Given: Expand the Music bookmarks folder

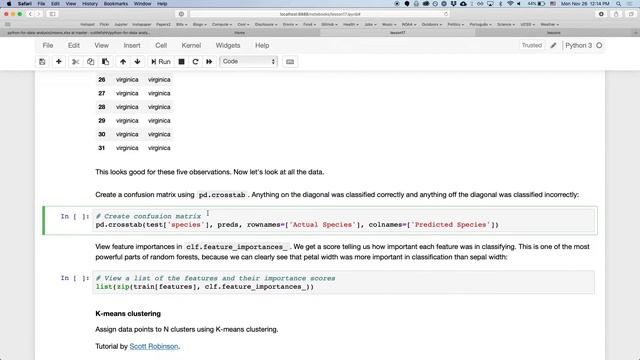Looking at the screenshot, I should pos(389,24).
